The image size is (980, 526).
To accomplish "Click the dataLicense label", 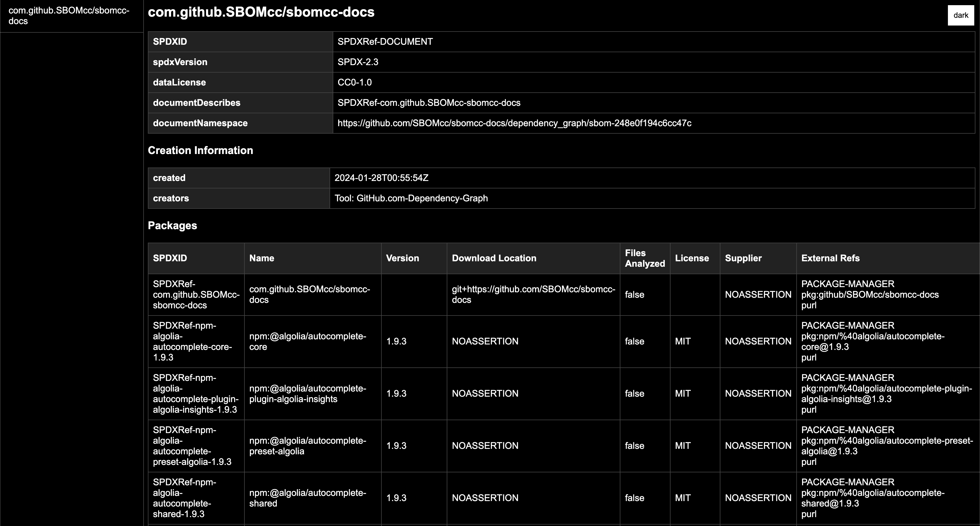I will pos(179,82).
